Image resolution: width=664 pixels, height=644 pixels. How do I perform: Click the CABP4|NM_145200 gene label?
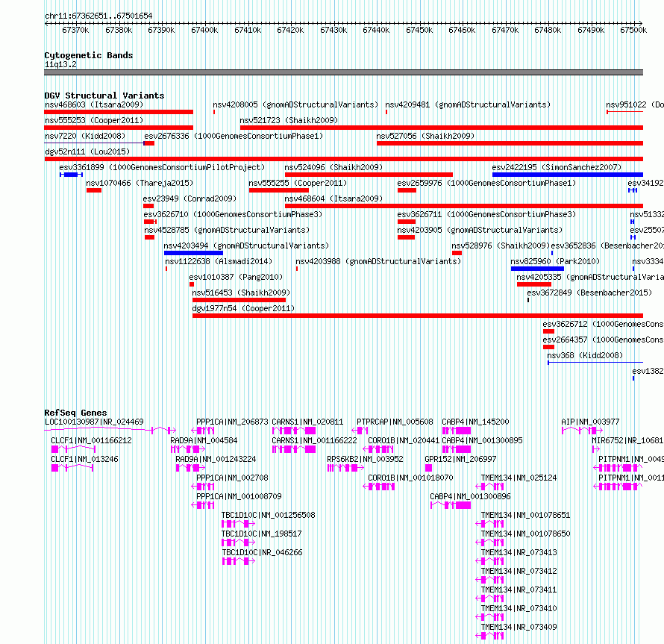coord(475,422)
